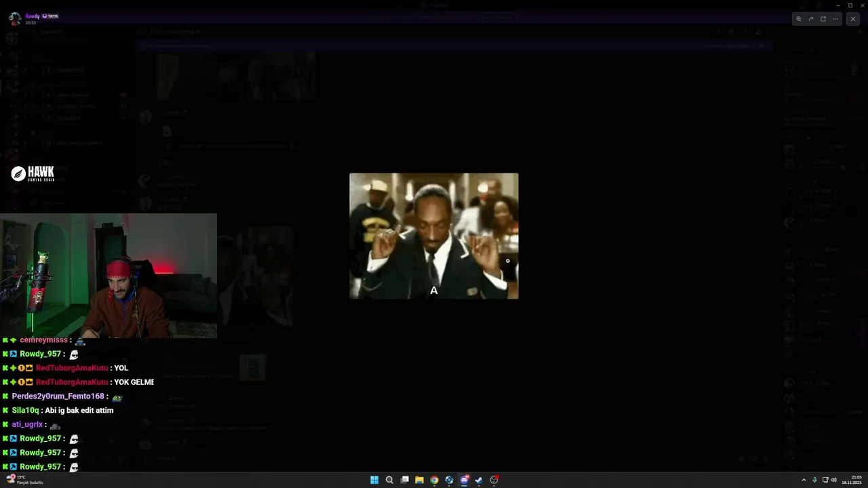Switch to Discord on the taskbar
This screenshot has height=488, width=868.
465,480
